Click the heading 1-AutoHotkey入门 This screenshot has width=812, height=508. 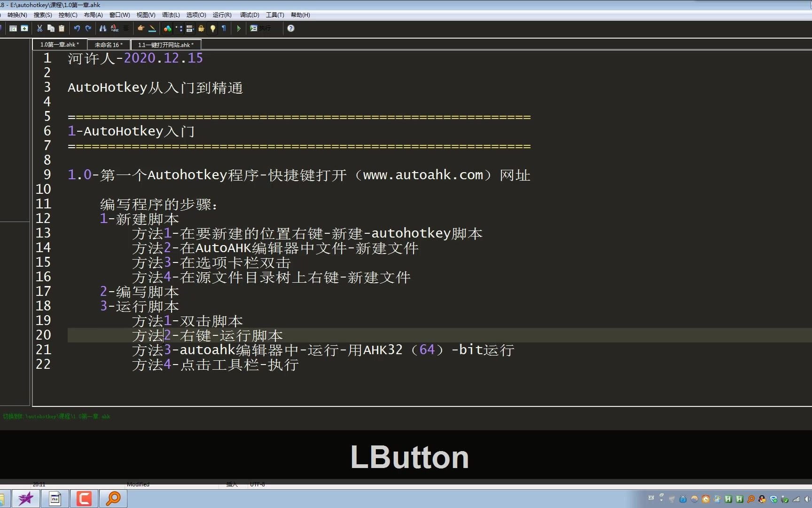pyautogui.click(x=131, y=131)
